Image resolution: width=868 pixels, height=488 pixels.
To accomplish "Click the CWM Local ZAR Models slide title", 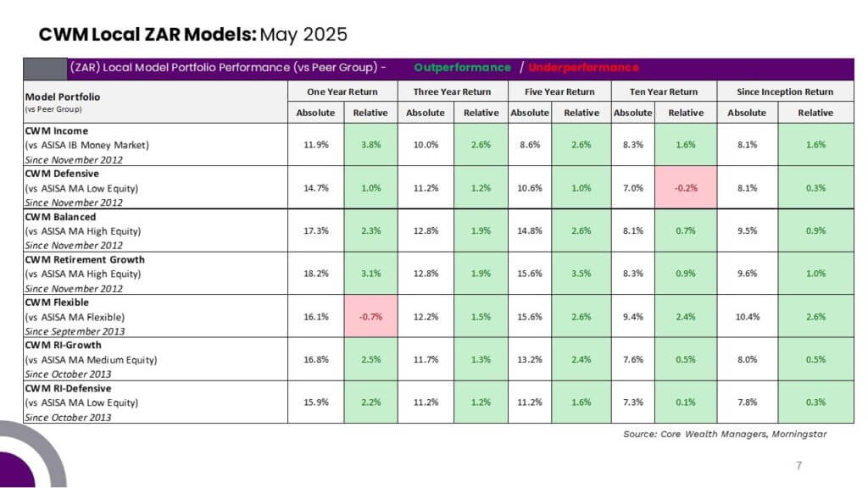I will tap(192, 34).
